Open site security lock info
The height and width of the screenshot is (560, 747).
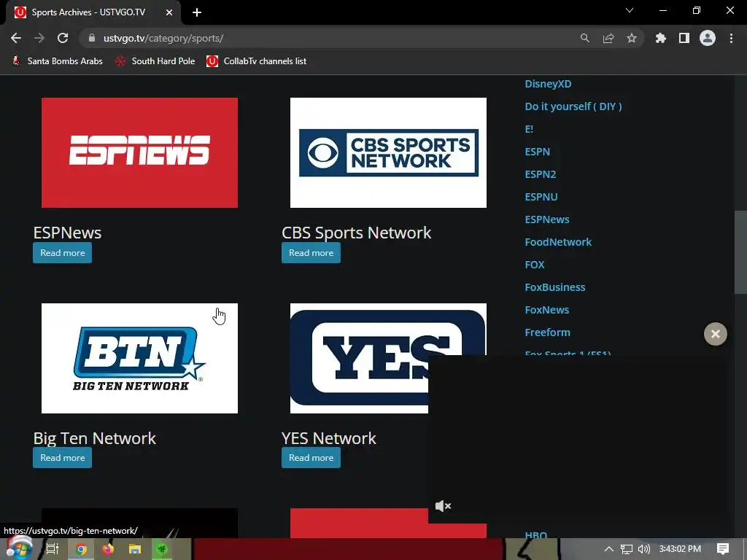92,38
